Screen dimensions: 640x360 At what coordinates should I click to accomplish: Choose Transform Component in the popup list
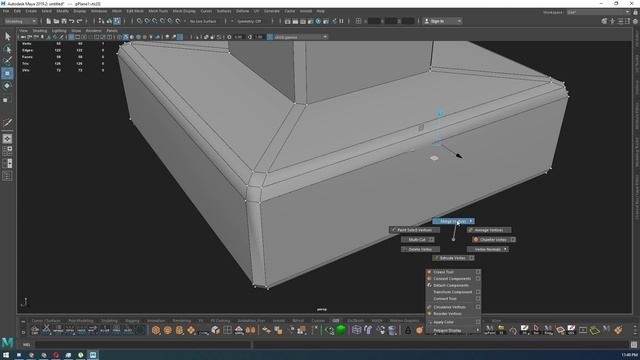(x=453, y=292)
